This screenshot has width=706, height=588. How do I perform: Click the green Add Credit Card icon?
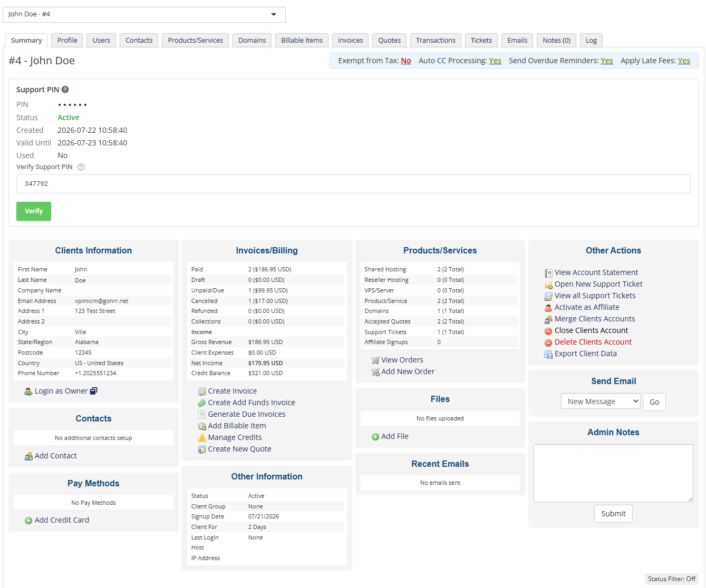28,521
